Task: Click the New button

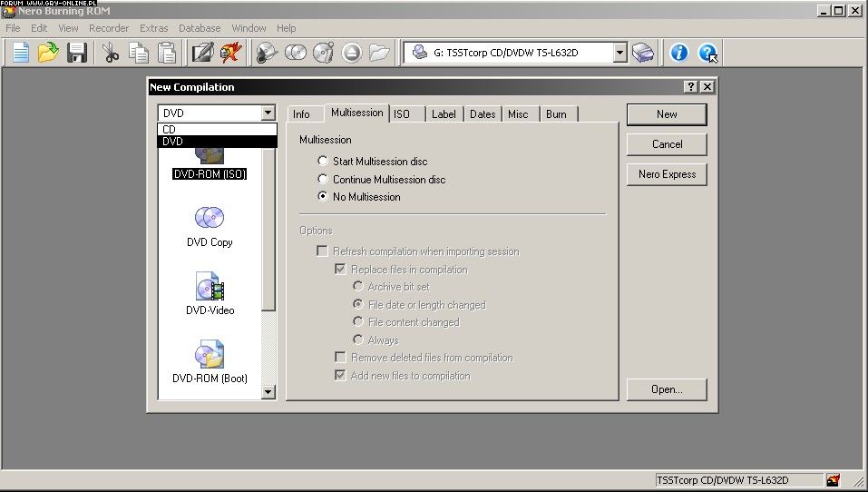Action: tap(667, 114)
